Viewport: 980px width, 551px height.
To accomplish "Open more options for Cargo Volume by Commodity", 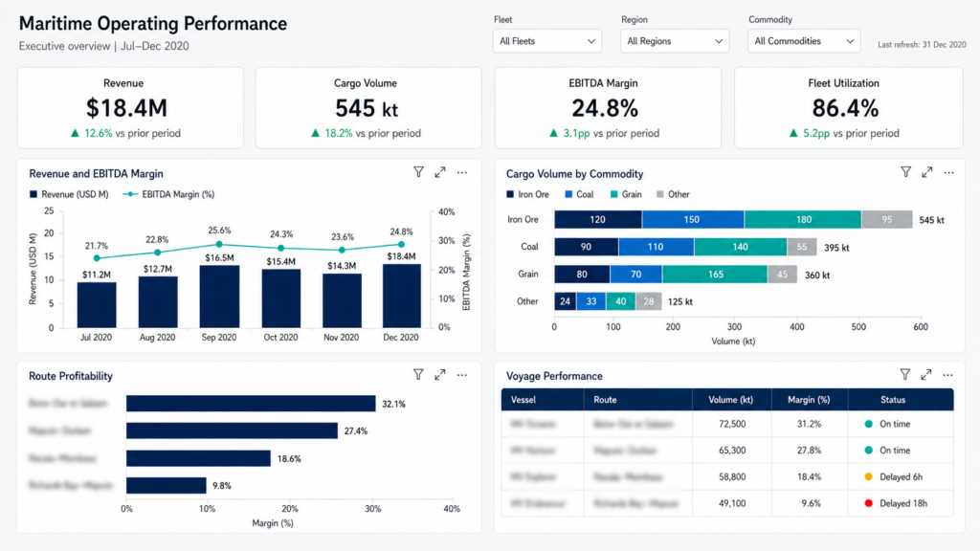I will coord(948,172).
